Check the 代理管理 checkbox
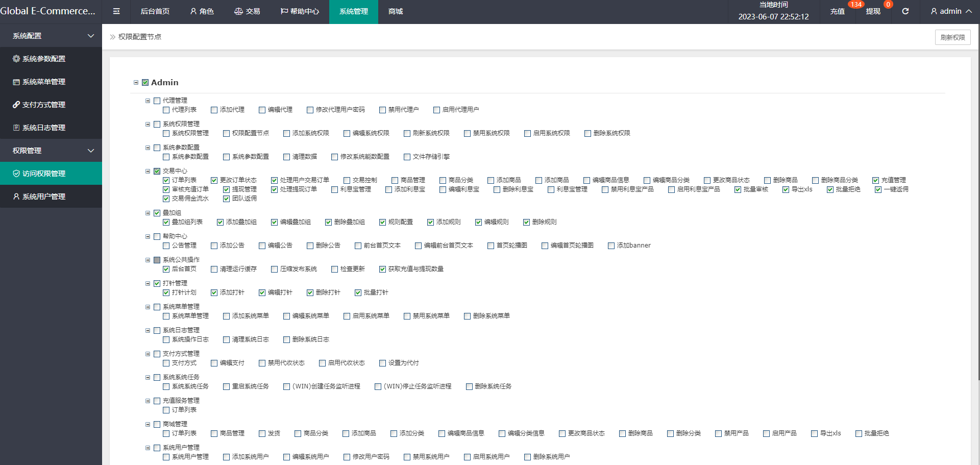 (157, 101)
